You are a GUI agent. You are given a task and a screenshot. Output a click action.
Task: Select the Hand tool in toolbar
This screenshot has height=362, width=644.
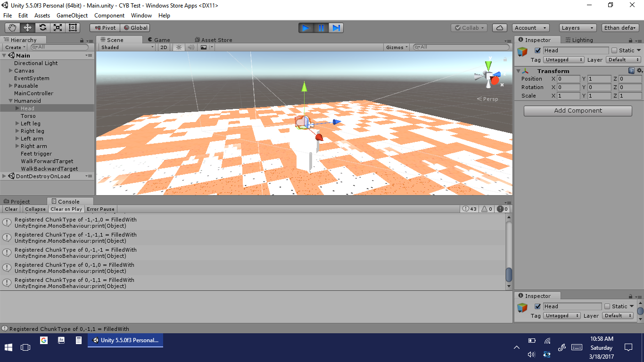[12, 28]
